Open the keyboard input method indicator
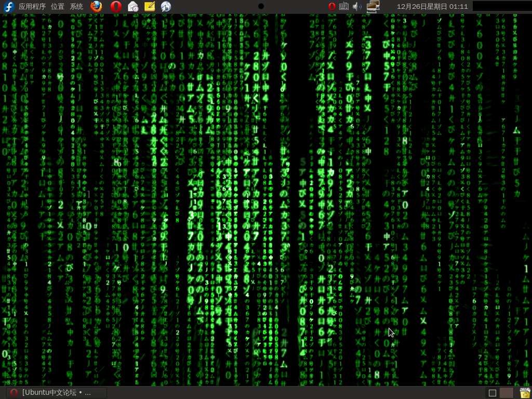532x399 pixels. pyautogui.click(x=344, y=6)
